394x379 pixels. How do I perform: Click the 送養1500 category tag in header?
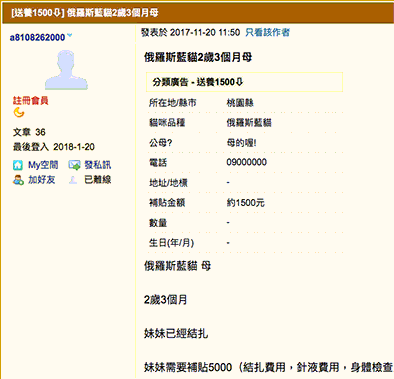(x=37, y=13)
